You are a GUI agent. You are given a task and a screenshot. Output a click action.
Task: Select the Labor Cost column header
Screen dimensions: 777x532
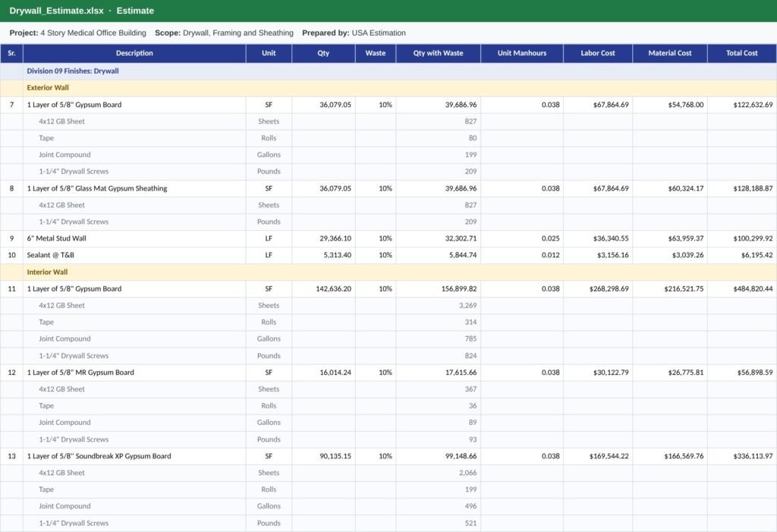(x=598, y=53)
